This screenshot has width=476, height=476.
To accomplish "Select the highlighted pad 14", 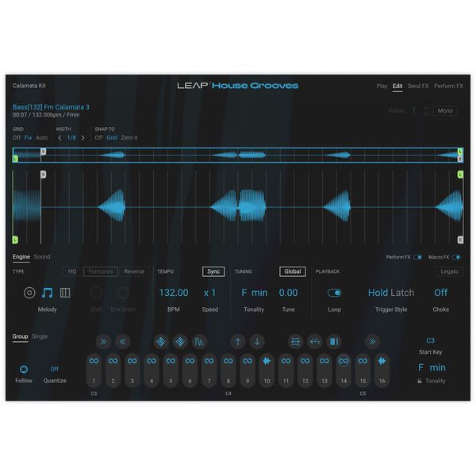I will (344, 370).
